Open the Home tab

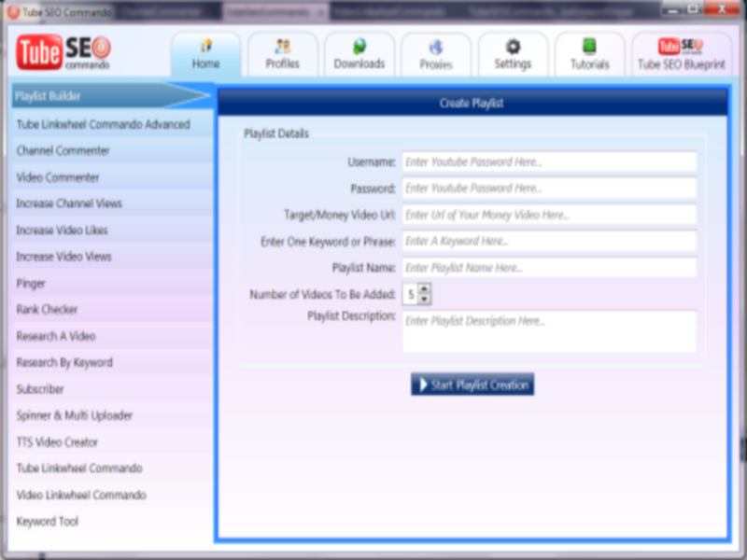pyautogui.click(x=205, y=54)
